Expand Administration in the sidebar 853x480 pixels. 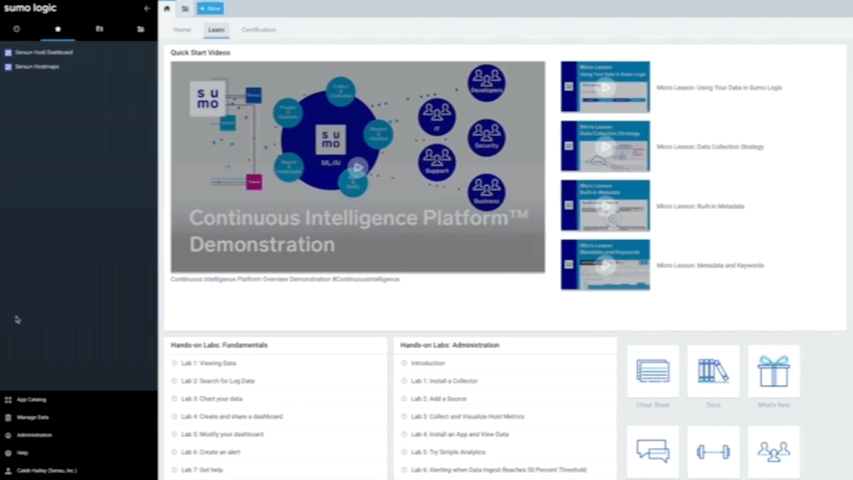tap(34, 435)
